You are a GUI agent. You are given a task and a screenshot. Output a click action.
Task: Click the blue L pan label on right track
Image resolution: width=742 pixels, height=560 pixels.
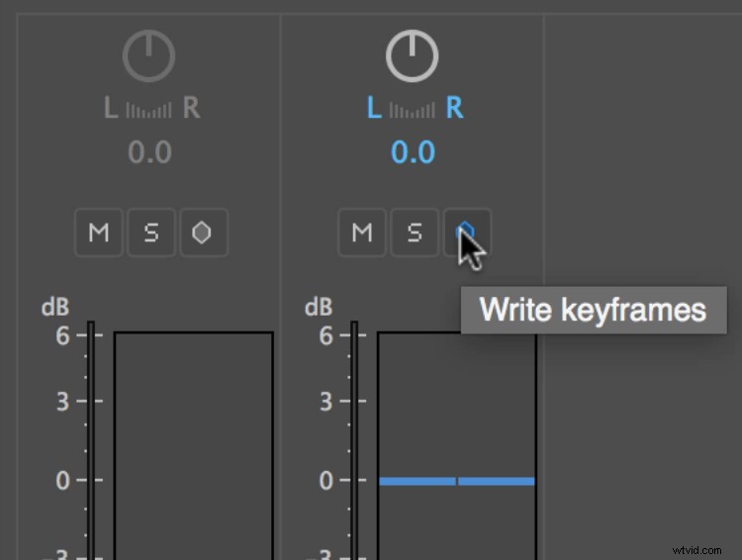coord(374,108)
